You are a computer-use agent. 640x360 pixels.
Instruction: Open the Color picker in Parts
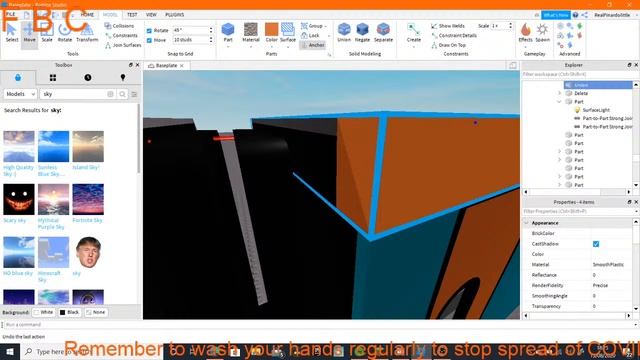click(271, 33)
